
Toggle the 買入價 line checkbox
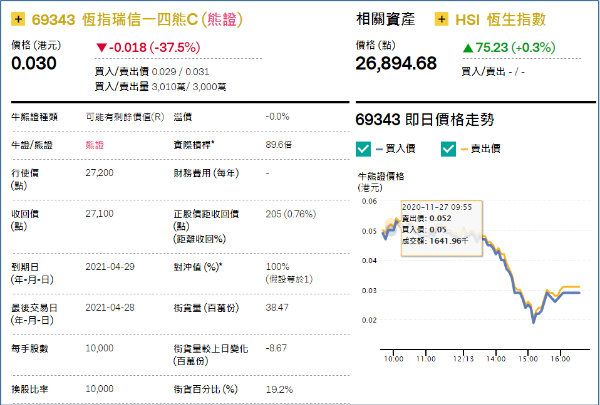(x=363, y=149)
